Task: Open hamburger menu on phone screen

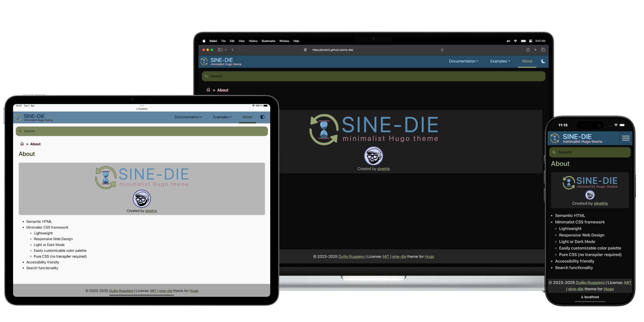Action: (x=626, y=138)
